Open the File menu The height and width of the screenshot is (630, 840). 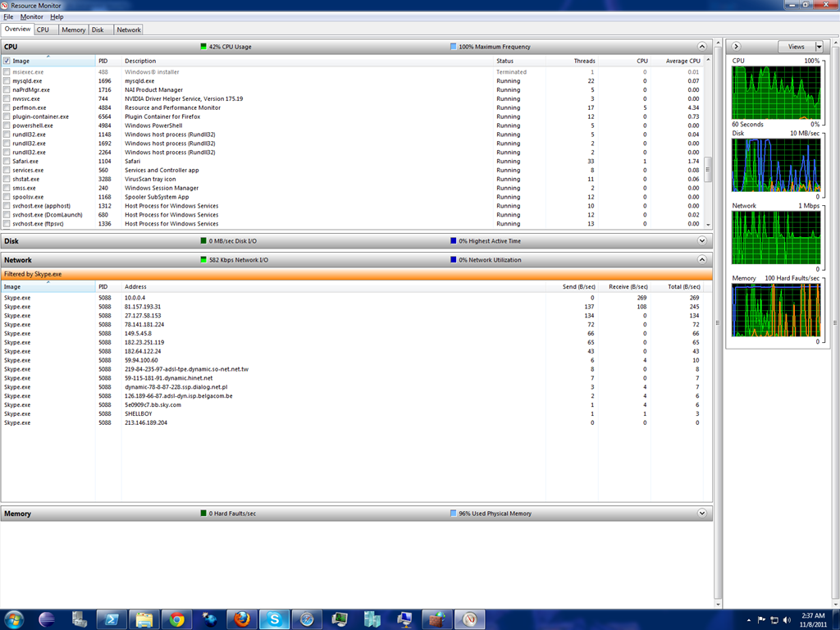click(x=8, y=17)
